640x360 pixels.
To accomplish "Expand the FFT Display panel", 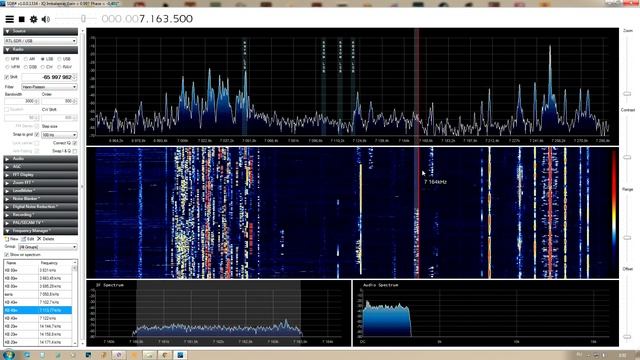I will [x=40, y=175].
